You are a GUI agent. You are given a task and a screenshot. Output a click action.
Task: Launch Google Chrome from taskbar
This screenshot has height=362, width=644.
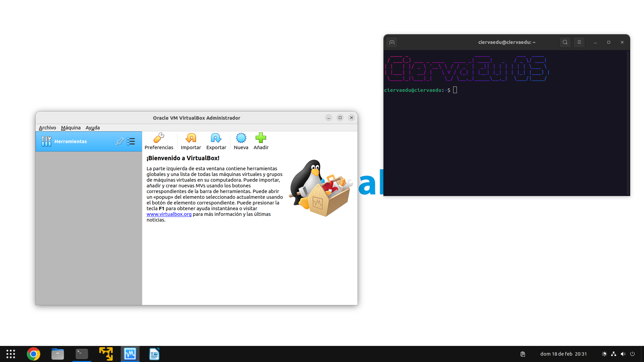coord(34,354)
